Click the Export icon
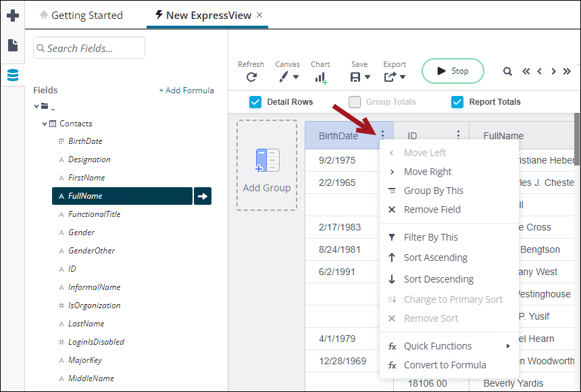 pos(390,77)
